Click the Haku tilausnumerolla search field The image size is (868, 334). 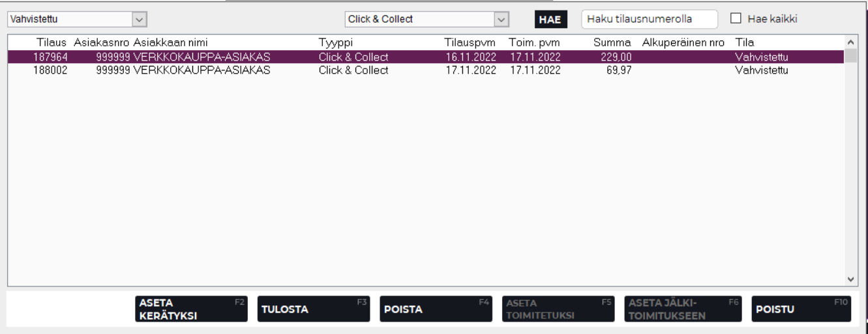coord(648,20)
